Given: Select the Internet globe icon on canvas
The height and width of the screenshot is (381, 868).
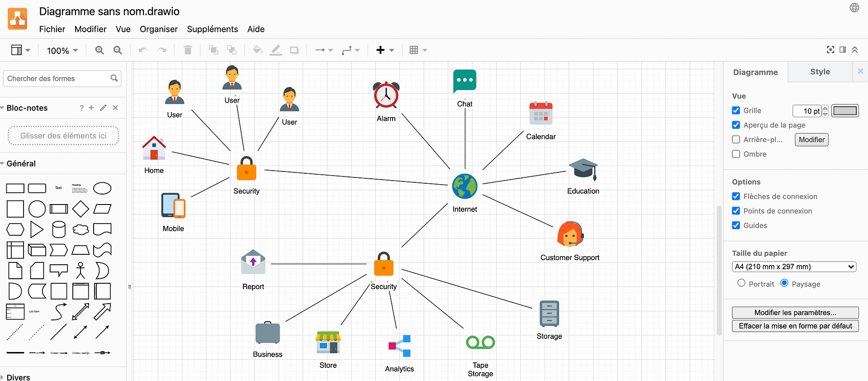Looking at the screenshot, I should 465,186.
